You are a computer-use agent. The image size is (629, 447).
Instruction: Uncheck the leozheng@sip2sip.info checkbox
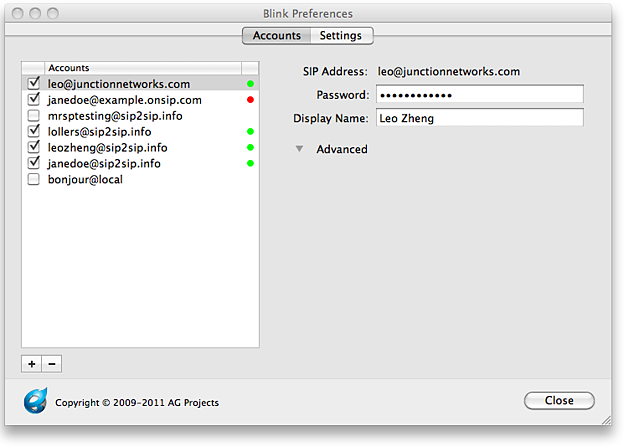pos(34,147)
